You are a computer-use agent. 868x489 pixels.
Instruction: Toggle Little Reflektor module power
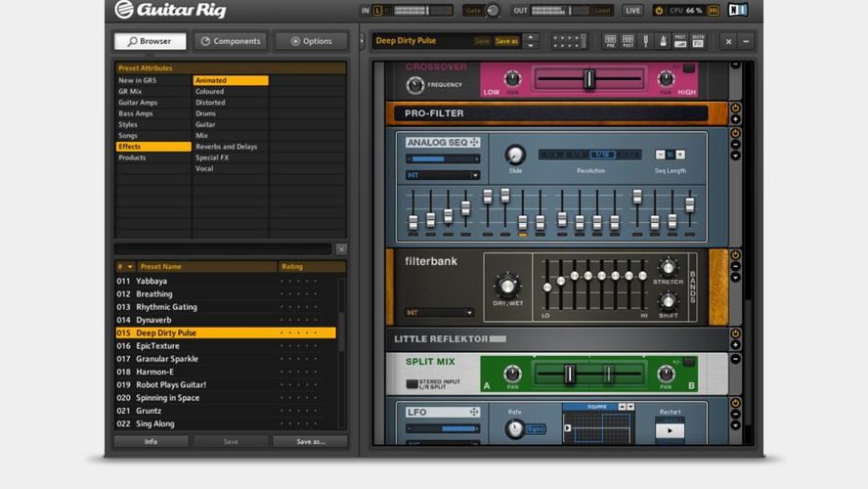click(x=735, y=333)
